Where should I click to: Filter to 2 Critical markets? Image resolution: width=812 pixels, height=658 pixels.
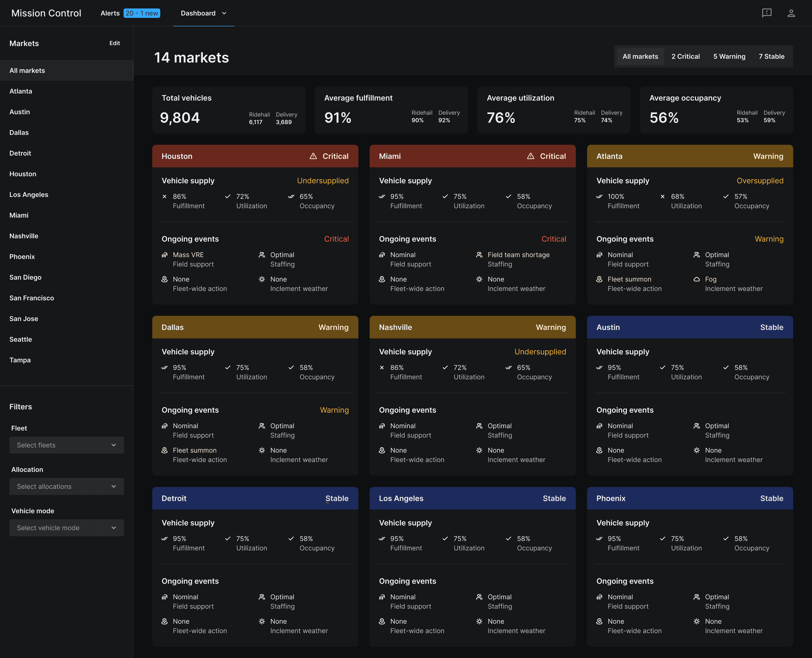685,56
